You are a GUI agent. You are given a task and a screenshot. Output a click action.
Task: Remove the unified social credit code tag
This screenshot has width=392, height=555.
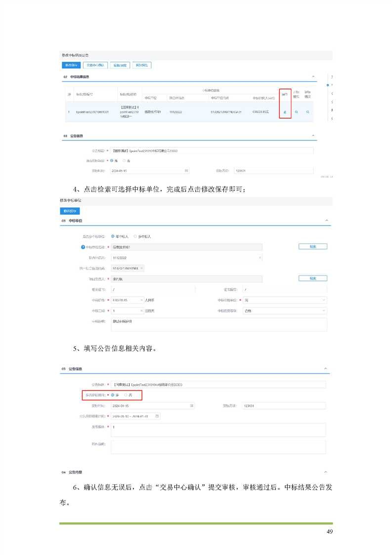[x=142, y=268]
